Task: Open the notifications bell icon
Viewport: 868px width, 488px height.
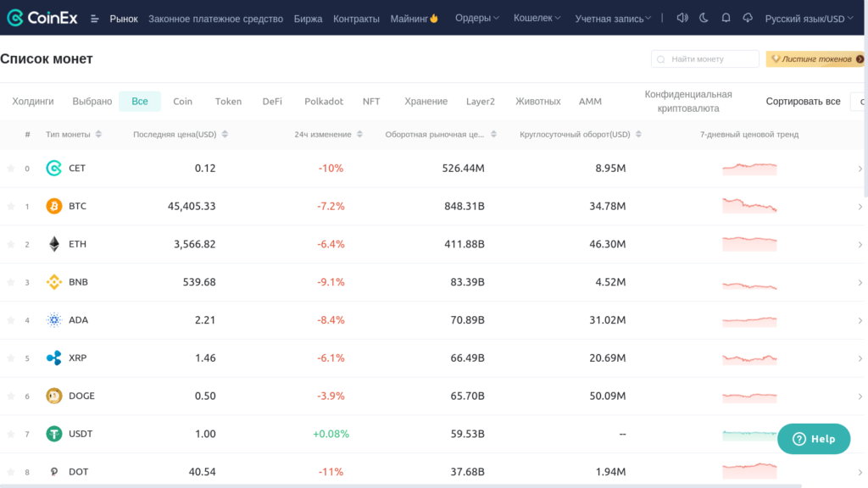Action: coord(725,16)
